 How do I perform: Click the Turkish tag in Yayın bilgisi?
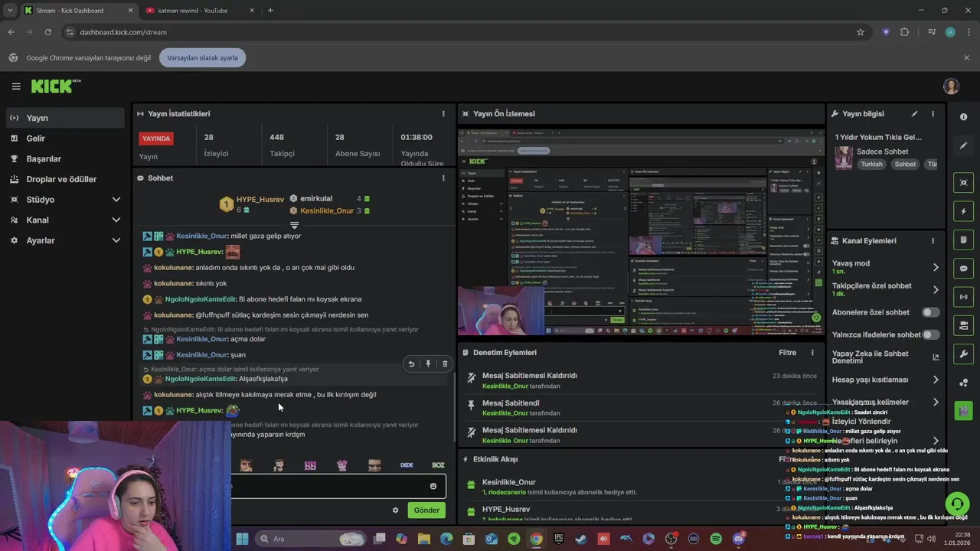(x=871, y=165)
